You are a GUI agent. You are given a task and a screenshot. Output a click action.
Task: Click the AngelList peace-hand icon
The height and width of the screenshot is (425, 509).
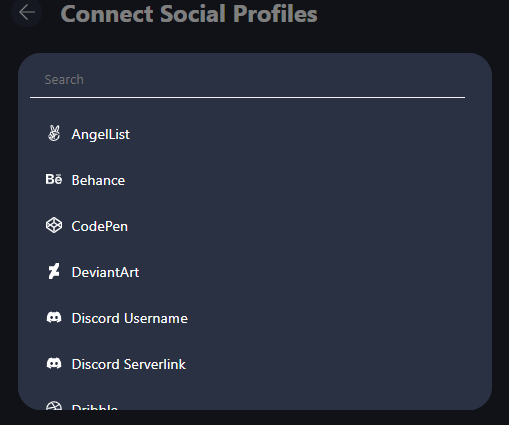coord(54,134)
